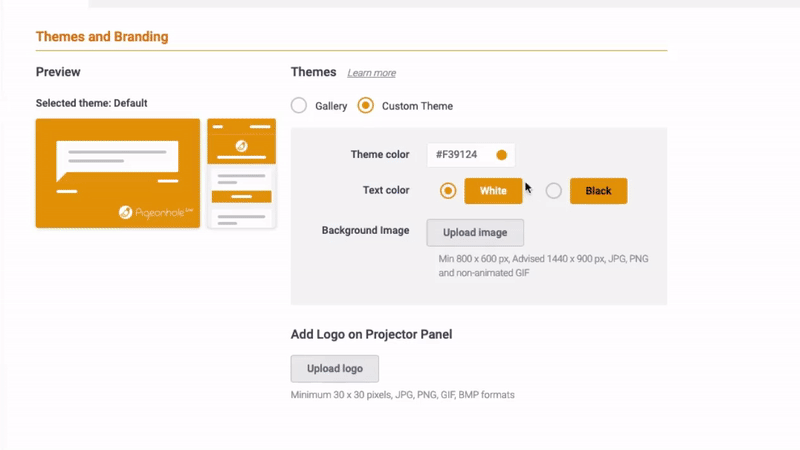This screenshot has height=450, width=800.
Task: Click the pigeon icon in mobile preview
Action: click(x=241, y=146)
